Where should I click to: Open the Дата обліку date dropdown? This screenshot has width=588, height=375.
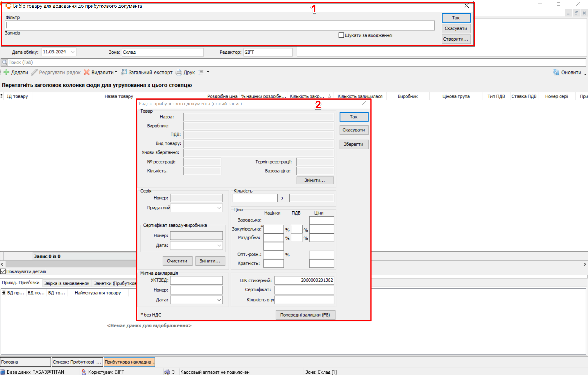click(x=73, y=52)
